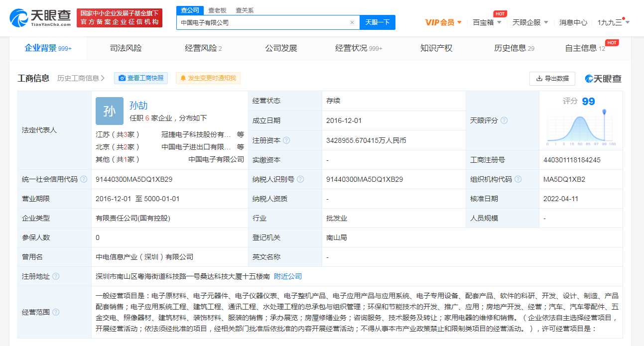Open help icon beside 纳税人识别号
Screen dimensions: 644x346
pyautogui.click(x=300, y=179)
